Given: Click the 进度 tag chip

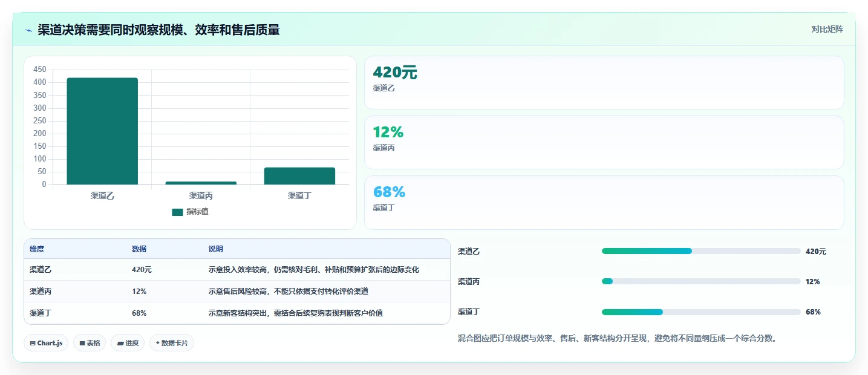Looking at the screenshot, I should pyautogui.click(x=128, y=343).
